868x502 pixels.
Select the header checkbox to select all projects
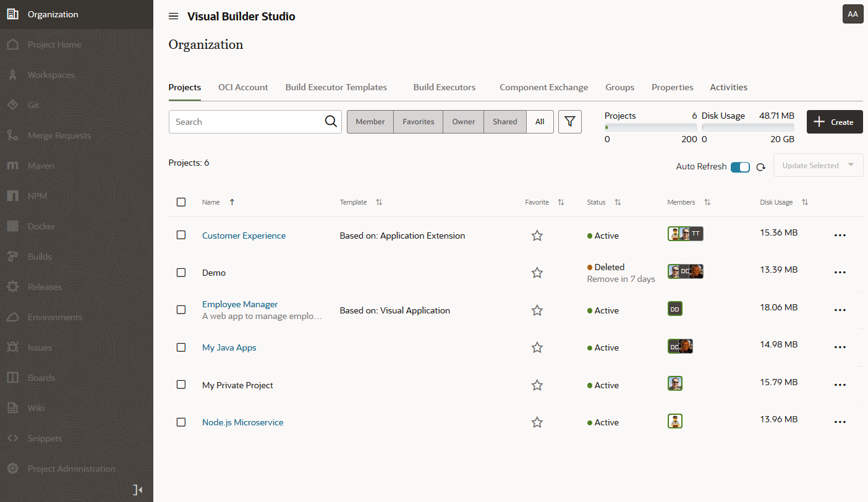[181, 202]
